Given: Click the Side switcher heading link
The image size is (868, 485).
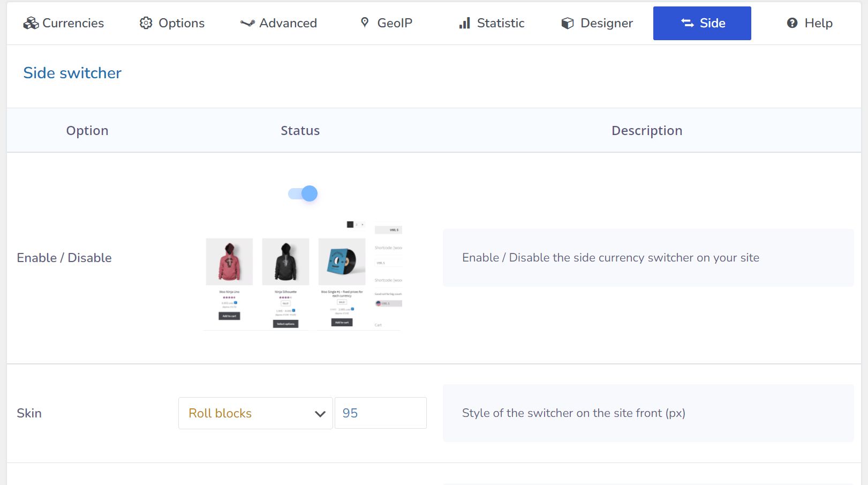Looking at the screenshot, I should click(x=72, y=73).
